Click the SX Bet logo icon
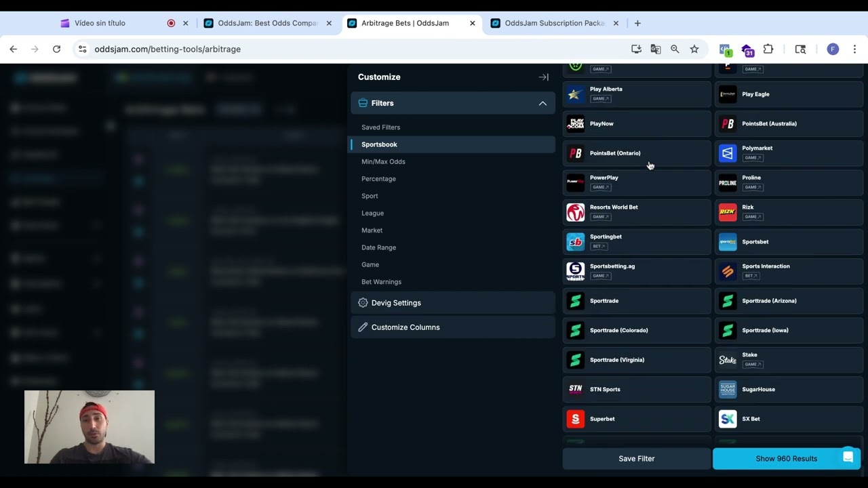The width and height of the screenshot is (868, 488). tap(728, 419)
